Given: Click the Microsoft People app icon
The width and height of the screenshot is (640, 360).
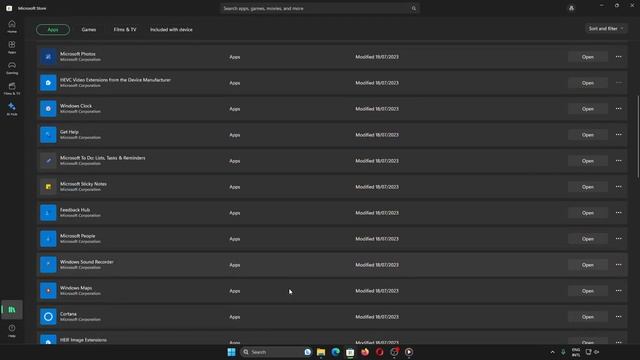Looking at the screenshot, I should click(48, 239).
